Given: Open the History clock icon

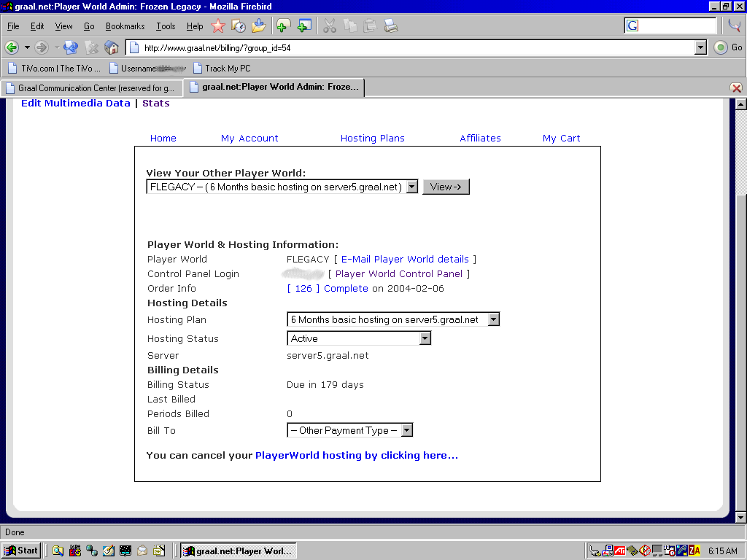Looking at the screenshot, I should [x=239, y=26].
